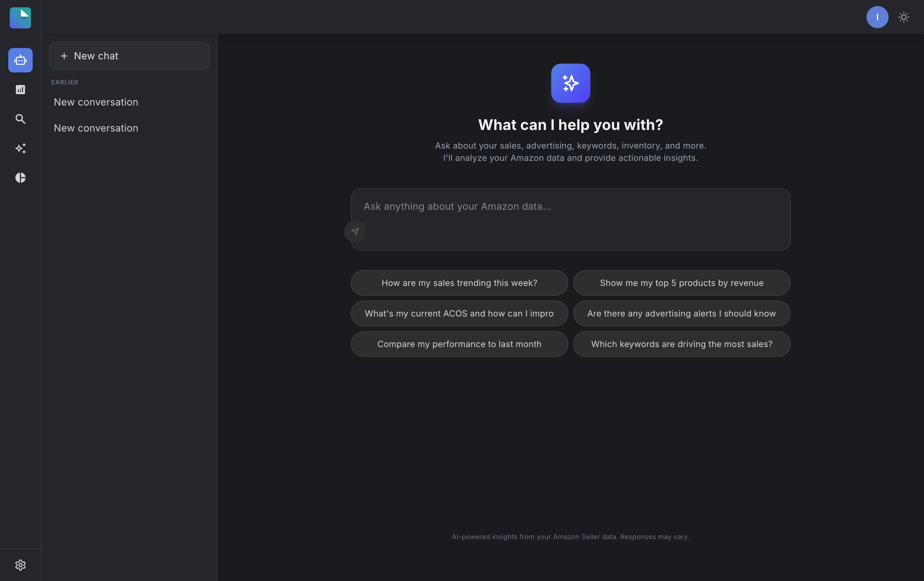Viewport: 924px width, 581px height.
Task: Open the second New conversation entry
Action: click(x=129, y=128)
